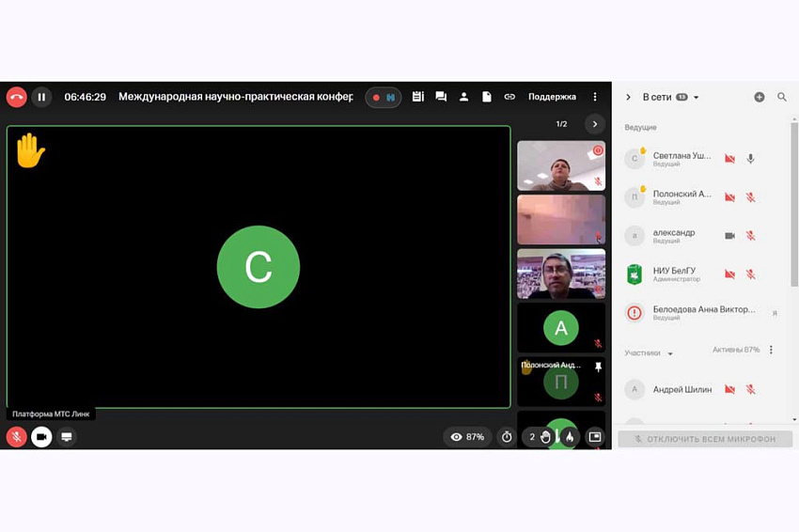Unmute your microphone in bottom bar
Screen dimensions: 799x532
[17, 437]
